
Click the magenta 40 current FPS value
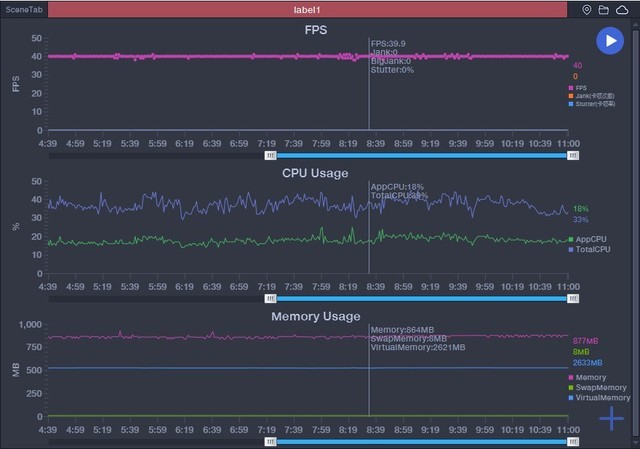tap(577, 66)
